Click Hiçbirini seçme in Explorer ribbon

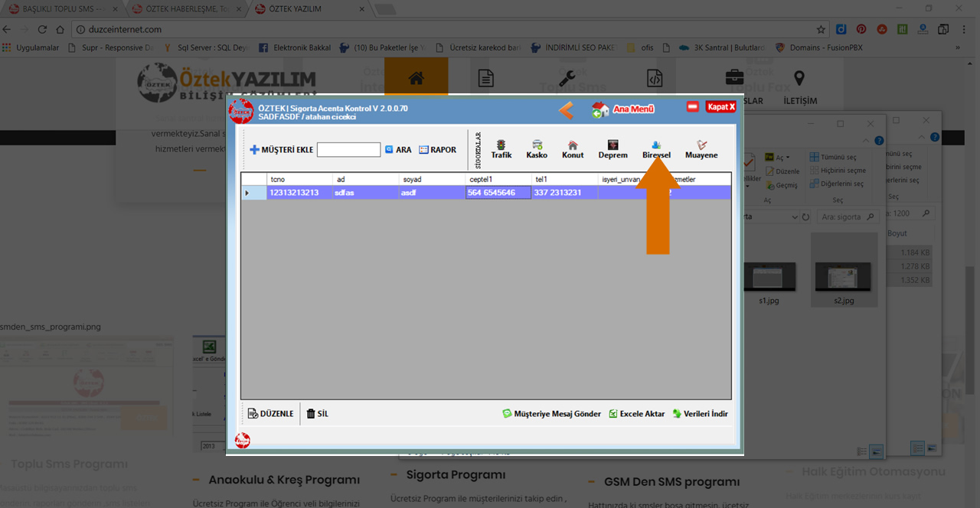coord(838,171)
